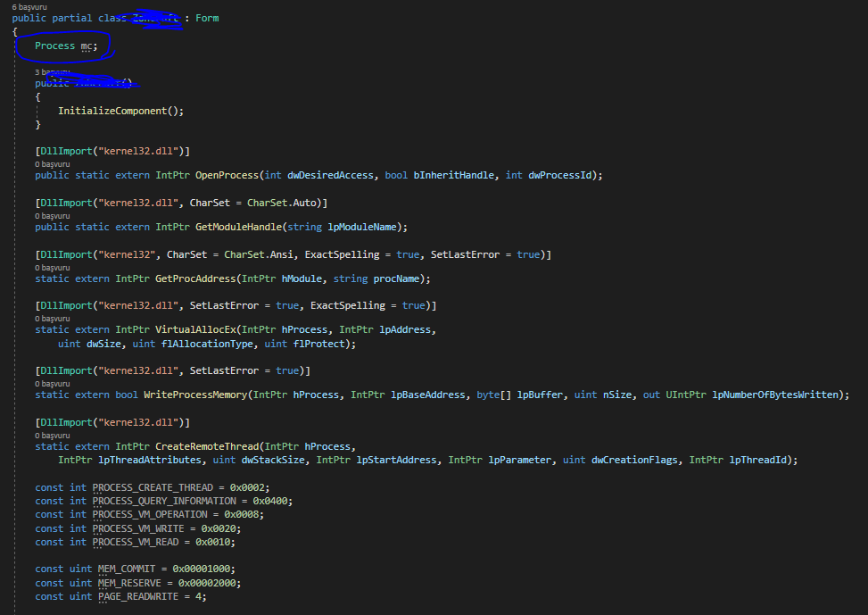Select the PROCESS_VM_WRITE constant name
Screen dimensions: 868x615
click(138, 528)
